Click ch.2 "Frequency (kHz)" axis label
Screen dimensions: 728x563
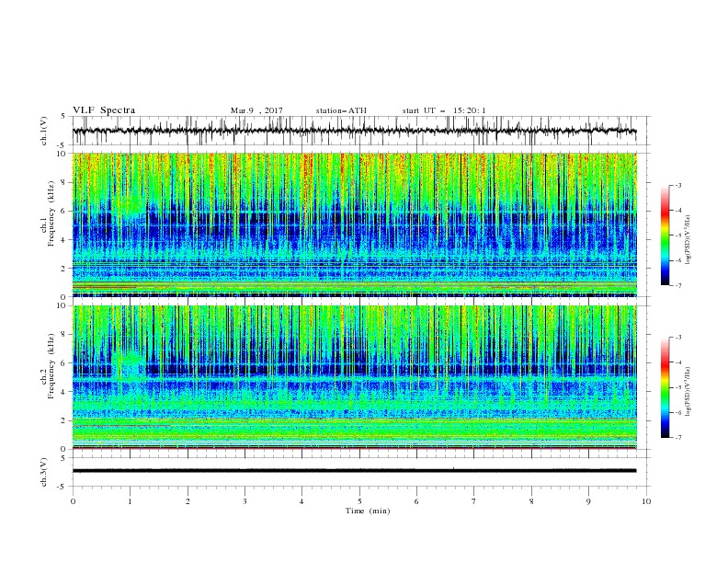tap(51, 367)
